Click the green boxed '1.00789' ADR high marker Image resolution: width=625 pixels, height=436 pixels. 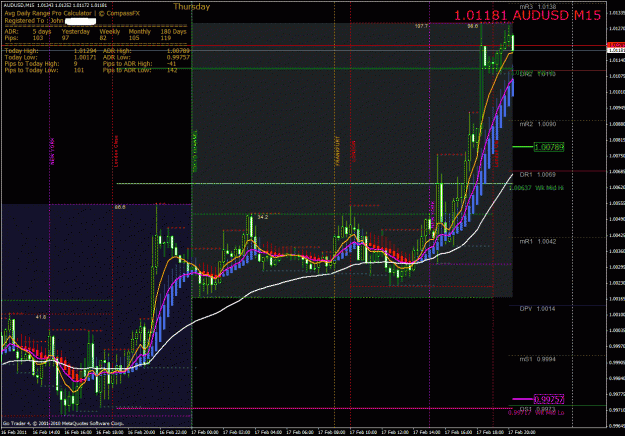tap(549, 147)
